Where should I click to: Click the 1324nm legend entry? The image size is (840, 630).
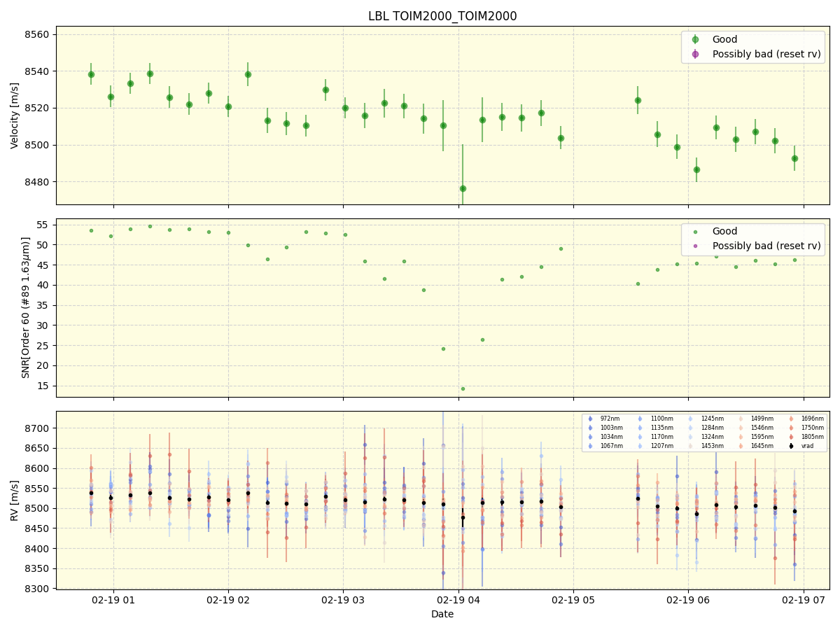coord(704,437)
